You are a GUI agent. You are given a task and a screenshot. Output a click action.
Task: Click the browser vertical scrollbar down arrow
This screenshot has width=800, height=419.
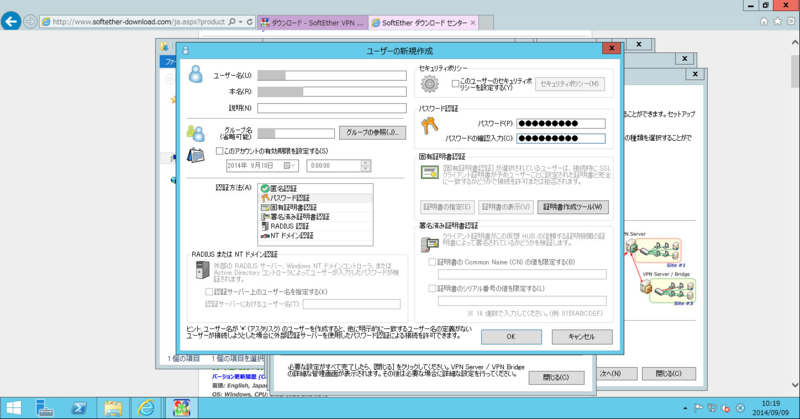click(x=795, y=385)
